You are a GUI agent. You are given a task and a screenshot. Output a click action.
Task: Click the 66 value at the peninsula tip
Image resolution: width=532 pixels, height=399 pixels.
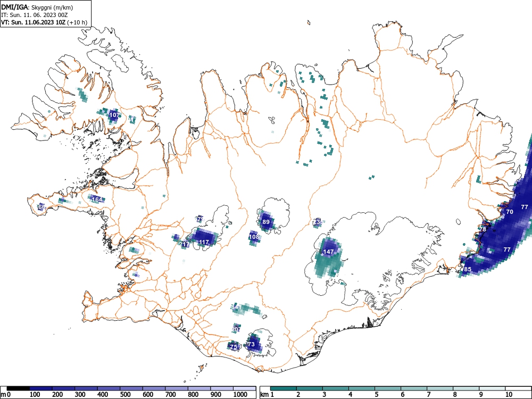[x=41, y=206]
